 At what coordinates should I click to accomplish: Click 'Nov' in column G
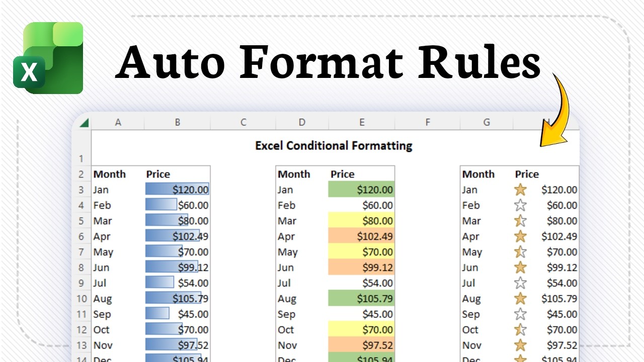pyautogui.click(x=472, y=345)
